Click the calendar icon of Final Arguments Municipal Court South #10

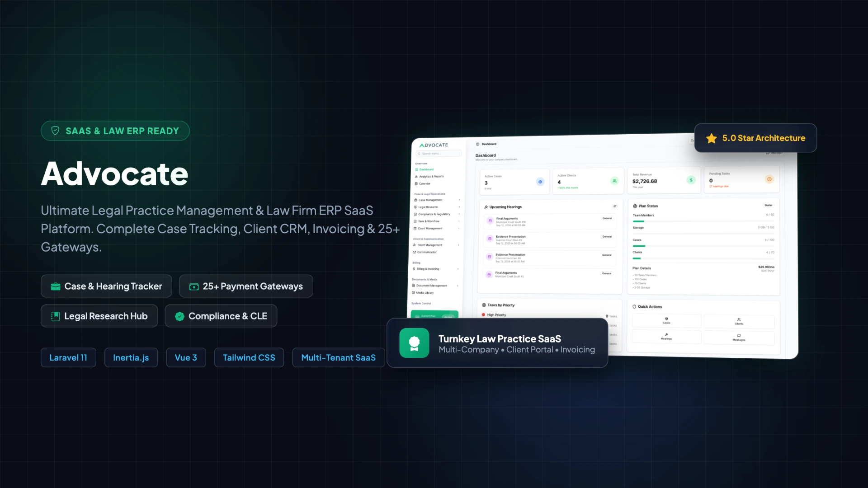coord(490,221)
